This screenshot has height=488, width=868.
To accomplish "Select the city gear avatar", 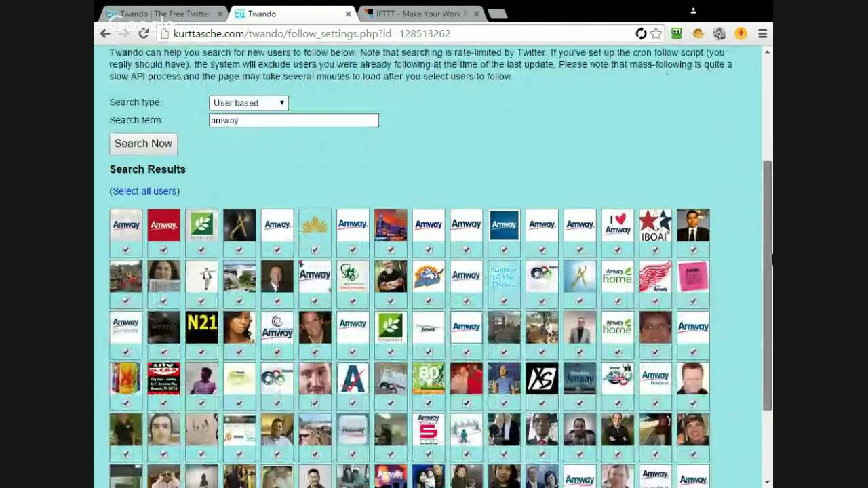I will (x=164, y=378).
